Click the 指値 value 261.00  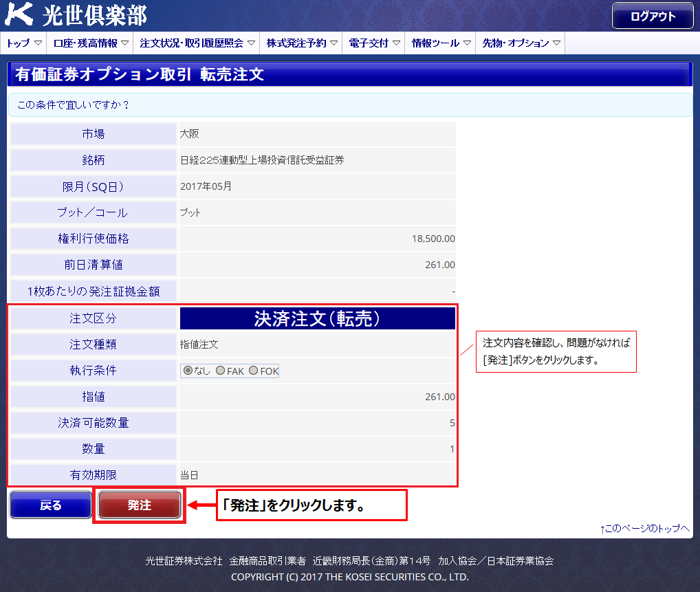(x=439, y=397)
